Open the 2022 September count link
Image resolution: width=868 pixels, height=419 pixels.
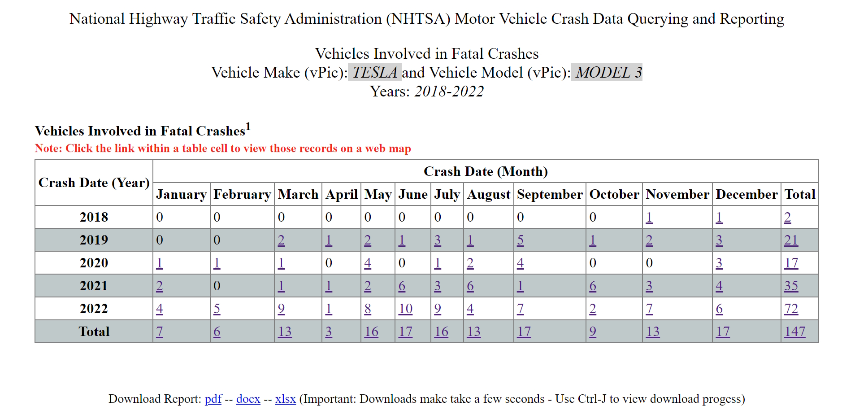pos(520,309)
